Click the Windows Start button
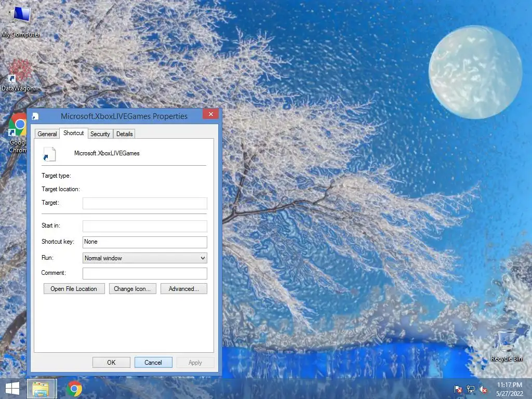 (x=12, y=389)
